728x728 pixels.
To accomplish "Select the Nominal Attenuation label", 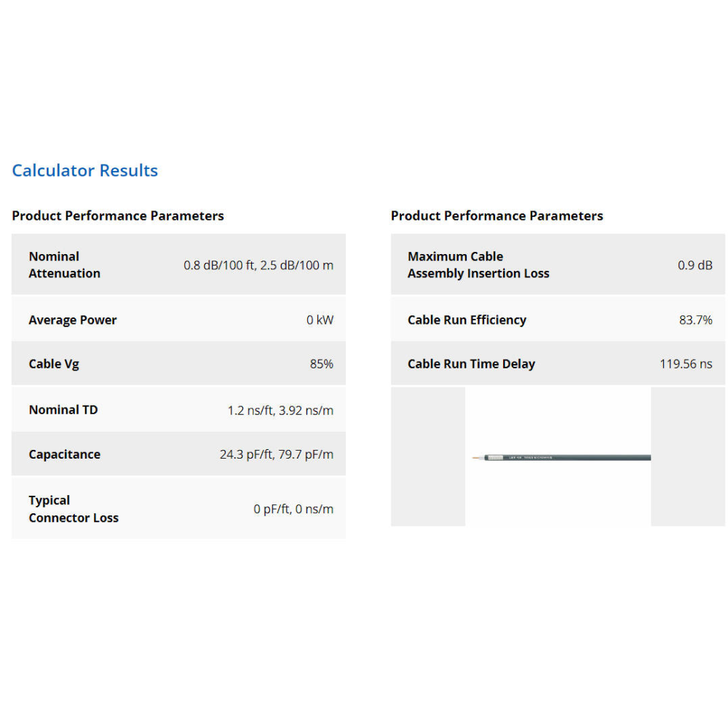I will point(64,265).
